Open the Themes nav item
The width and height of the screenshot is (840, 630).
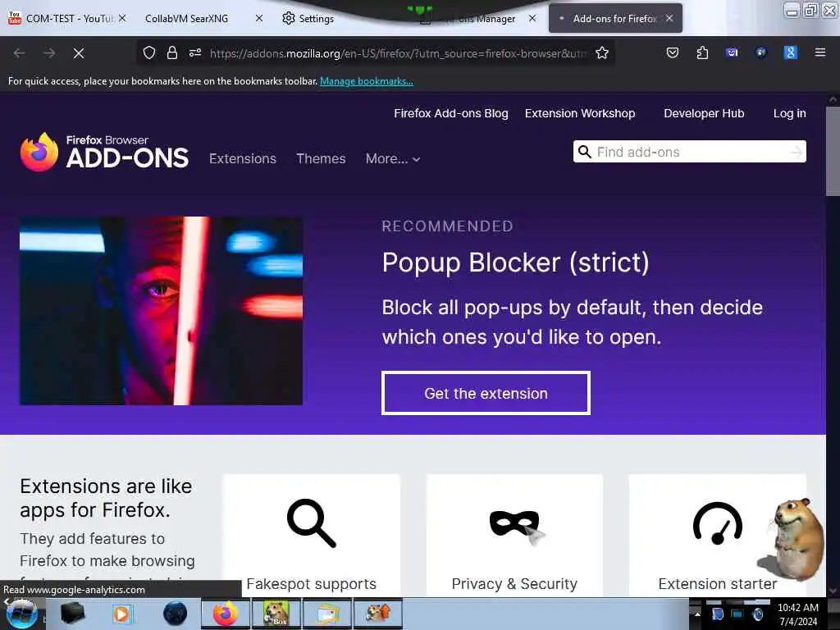point(321,158)
